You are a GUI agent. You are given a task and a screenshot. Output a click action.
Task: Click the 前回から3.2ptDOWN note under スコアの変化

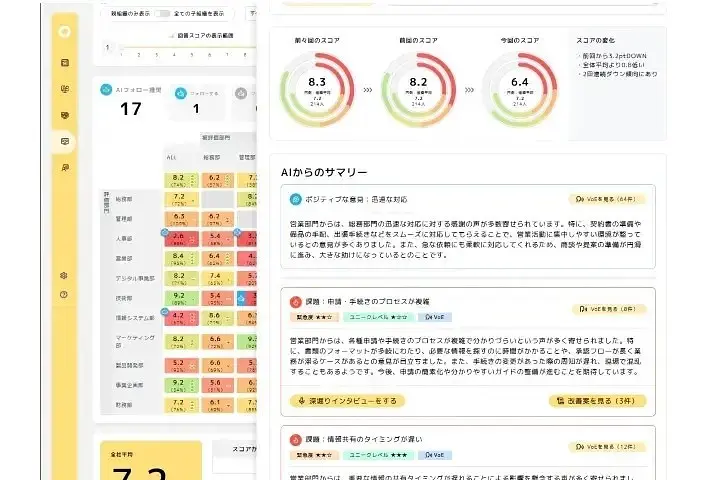click(x=614, y=56)
